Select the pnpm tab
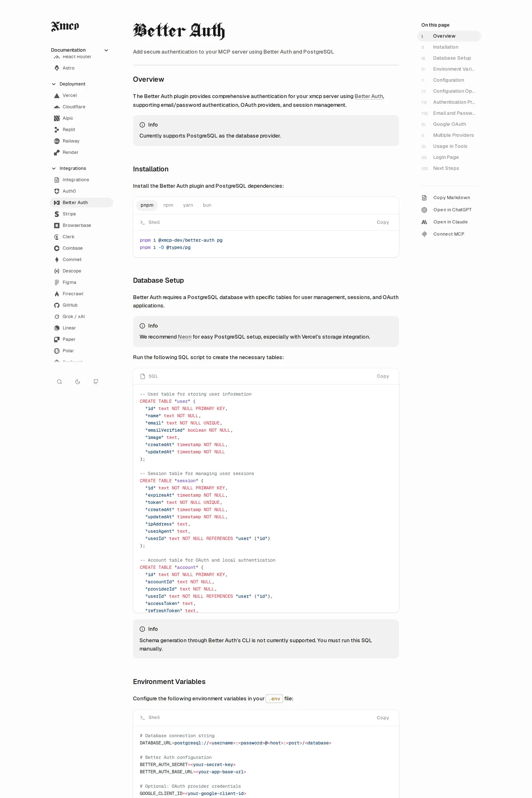 tap(147, 205)
